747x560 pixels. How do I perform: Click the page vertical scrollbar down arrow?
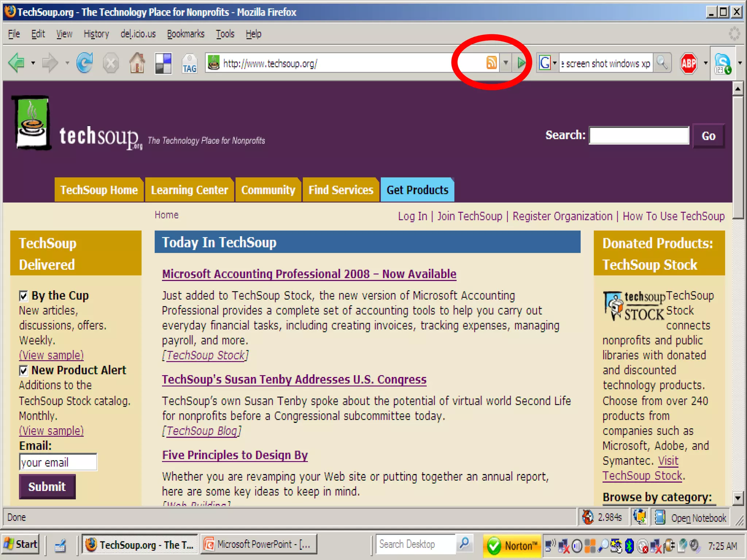click(738, 498)
